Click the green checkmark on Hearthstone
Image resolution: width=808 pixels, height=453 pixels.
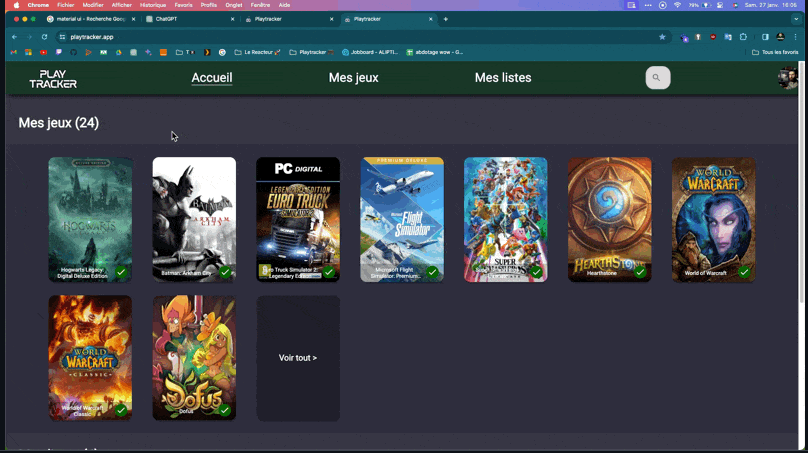click(640, 272)
